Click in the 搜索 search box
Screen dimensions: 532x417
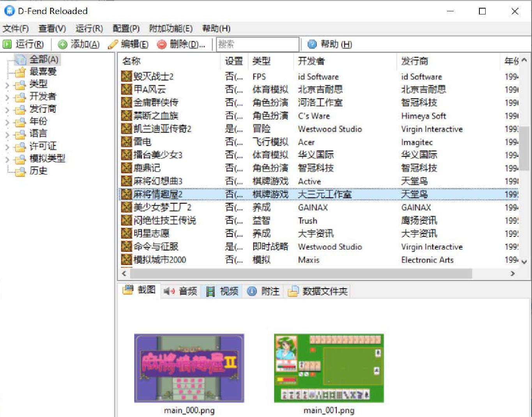pos(258,44)
